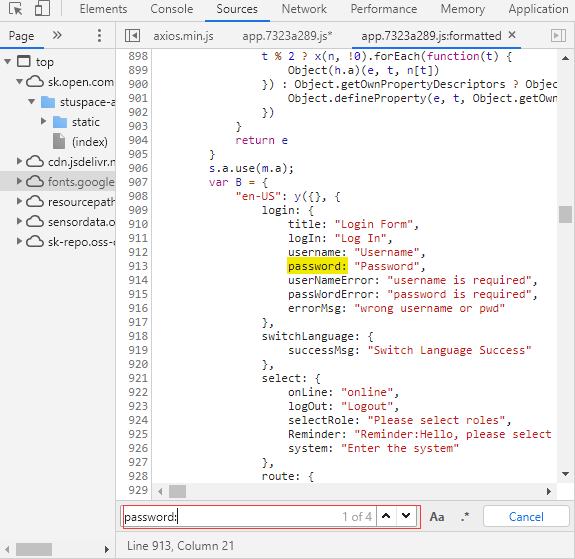The height and width of the screenshot is (559, 575).
Task: Expand the sk-repo.oss domain node
Action: pos(19,241)
